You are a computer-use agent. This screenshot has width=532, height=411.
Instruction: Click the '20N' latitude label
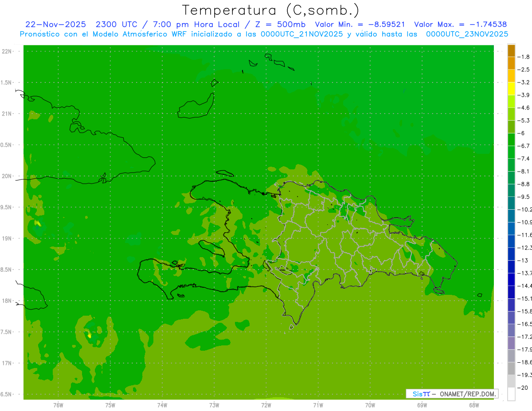point(7,176)
